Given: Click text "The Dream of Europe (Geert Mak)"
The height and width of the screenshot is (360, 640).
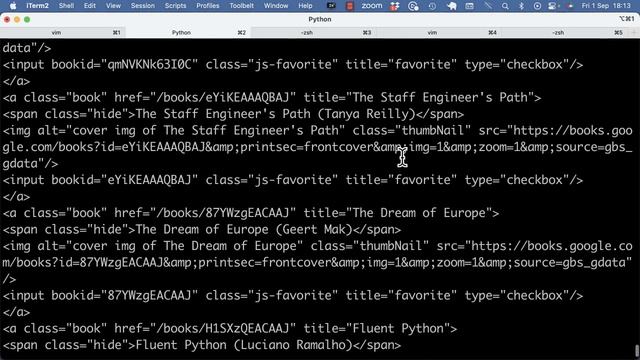Looking at the screenshot, I should (x=244, y=229).
